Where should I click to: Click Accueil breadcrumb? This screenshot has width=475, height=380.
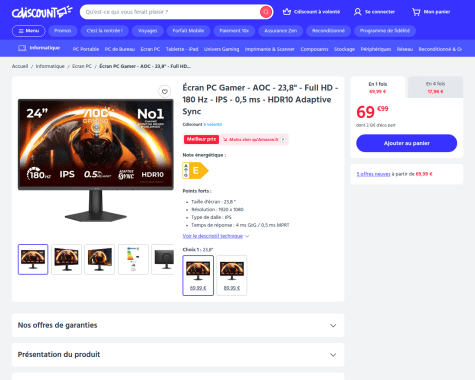(20, 66)
